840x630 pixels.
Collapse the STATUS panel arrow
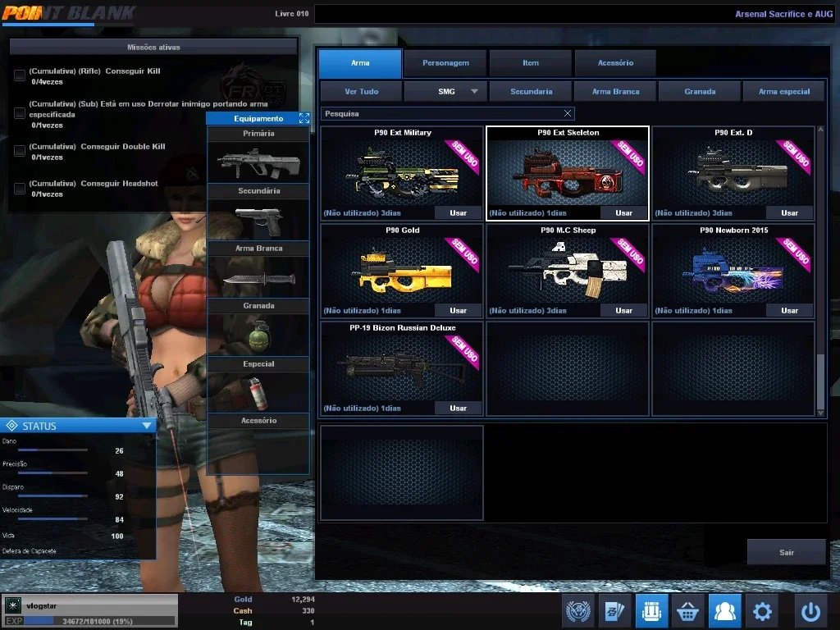[x=147, y=426]
